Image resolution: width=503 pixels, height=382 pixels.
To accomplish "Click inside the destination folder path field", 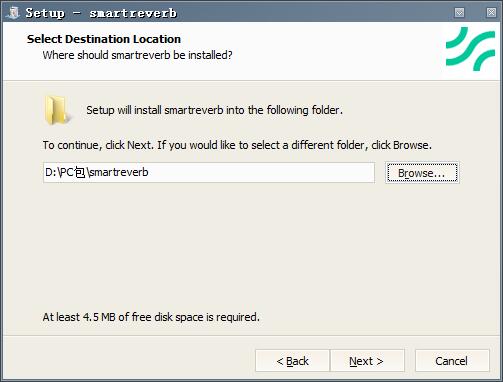I will [x=209, y=173].
